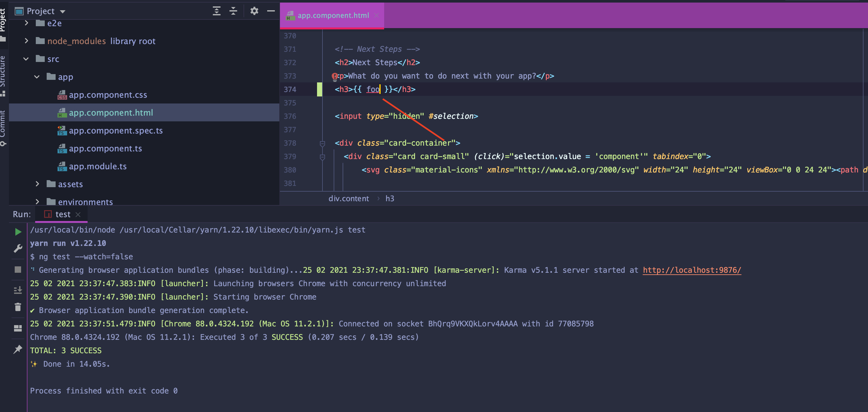
Task: Open Project panel settings gear
Action: [254, 11]
